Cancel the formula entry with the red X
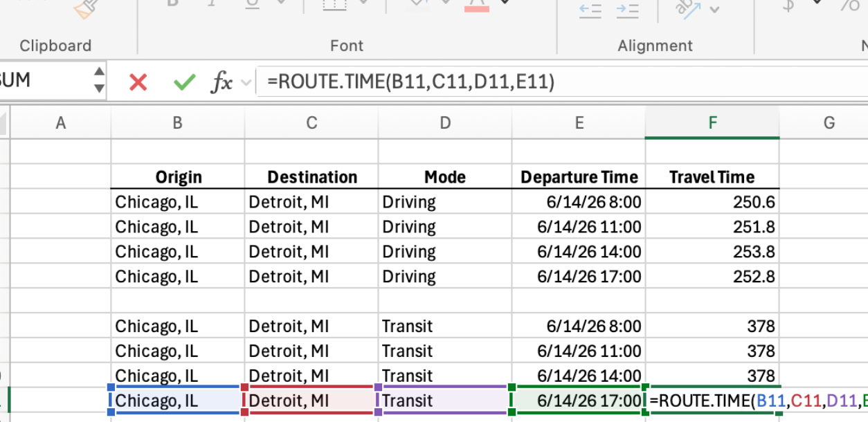Screen dimensions: 868x422 (138, 82)
